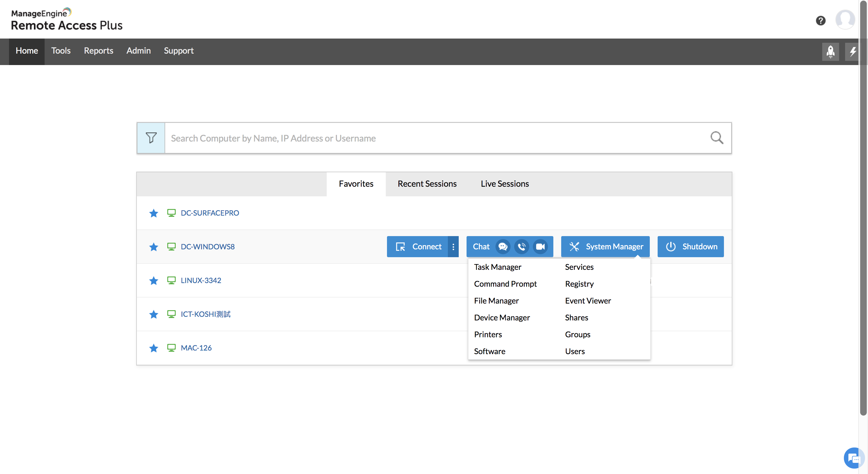Open the live chat support bubble
This screenshot has width=868, height=474.
point(853,458)
